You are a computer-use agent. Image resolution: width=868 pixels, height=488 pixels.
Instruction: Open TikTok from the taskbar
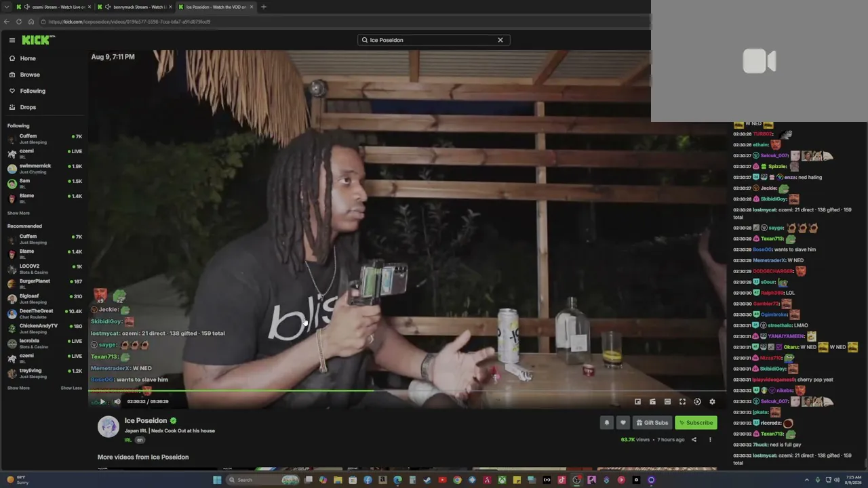click(x=561, y=480)
